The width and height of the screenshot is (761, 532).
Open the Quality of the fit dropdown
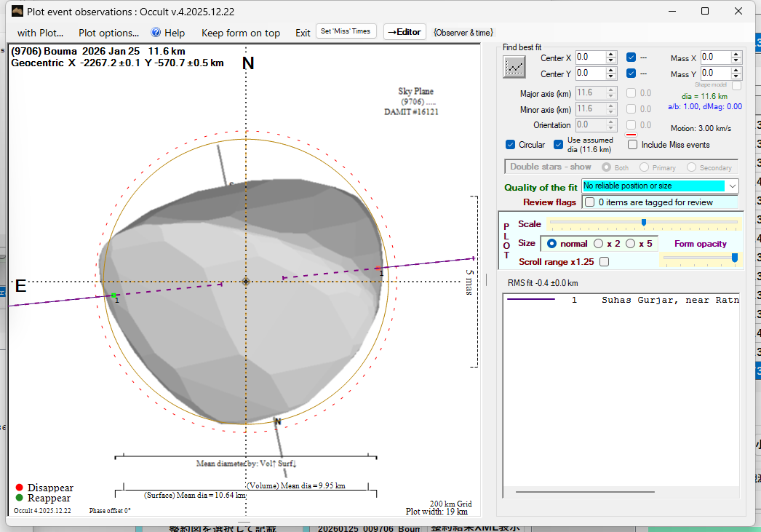click(x=732, y=186)
